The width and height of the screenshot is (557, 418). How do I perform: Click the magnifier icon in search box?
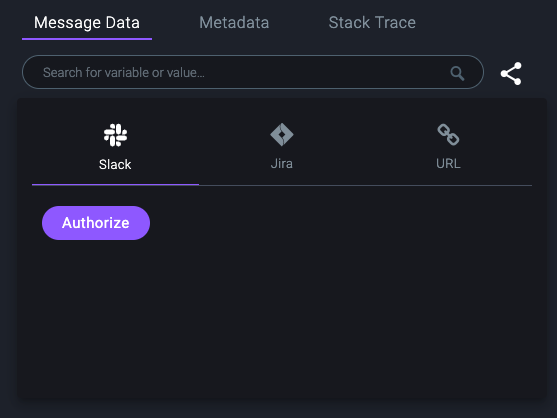coord(457,74)
